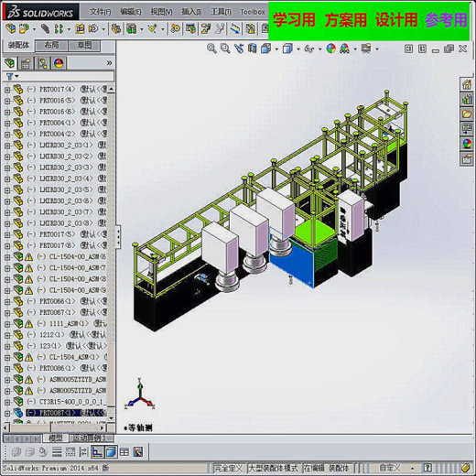Select the Linear Component Pattern icon

[x=59, y=29]
